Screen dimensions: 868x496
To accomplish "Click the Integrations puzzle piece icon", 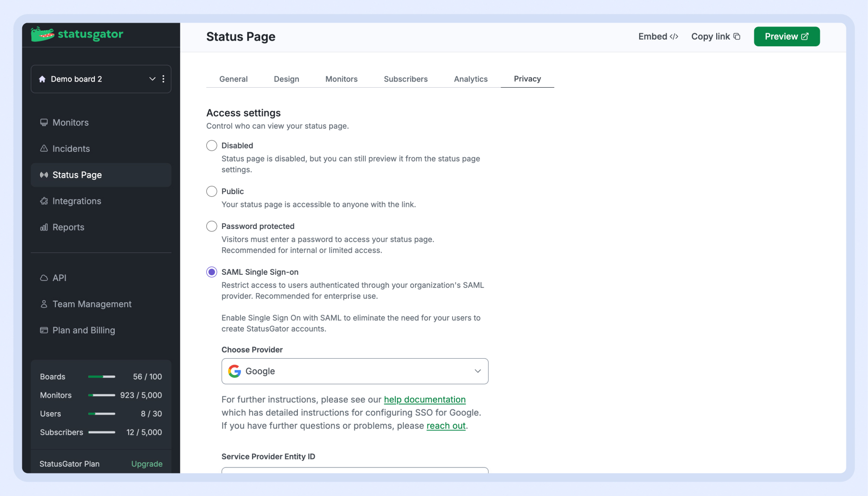I will [44, 201].
